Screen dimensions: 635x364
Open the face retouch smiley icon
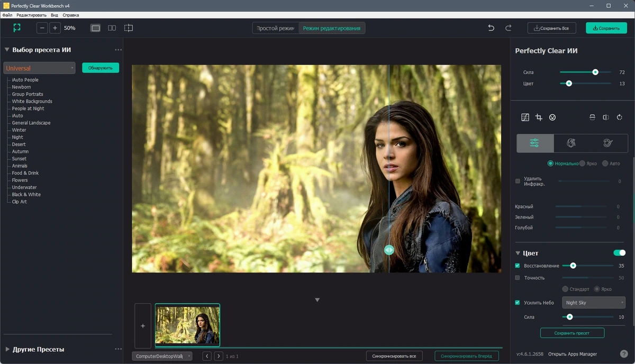pyautogui.click(x=552, y=117)
